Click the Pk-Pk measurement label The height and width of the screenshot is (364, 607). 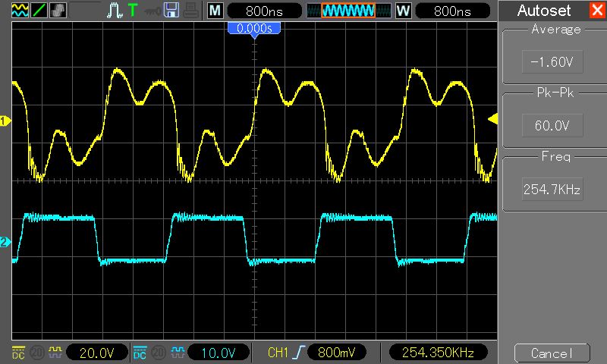point(555,93)
